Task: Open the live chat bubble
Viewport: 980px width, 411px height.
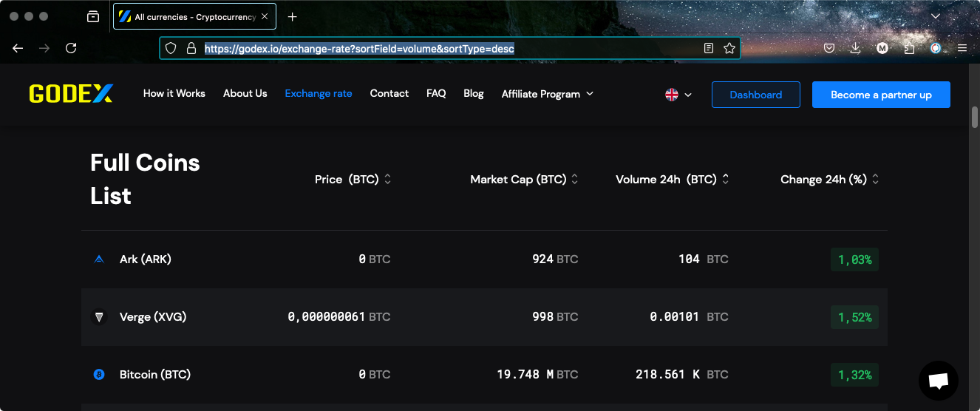Action: [939, 381]
